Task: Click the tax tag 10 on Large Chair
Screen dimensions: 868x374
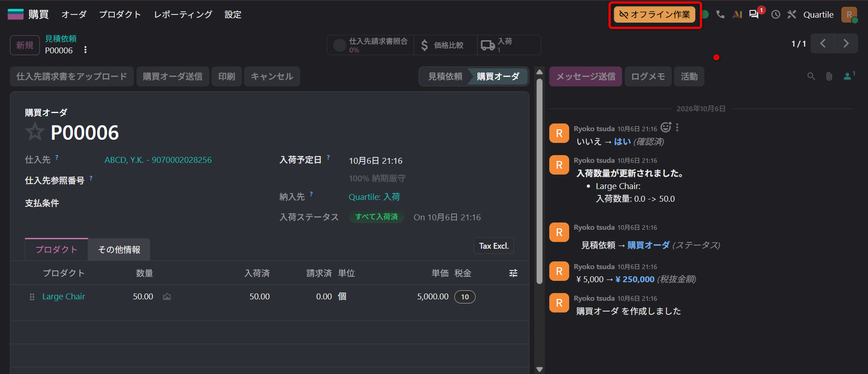Action: (x=465, y=297)
